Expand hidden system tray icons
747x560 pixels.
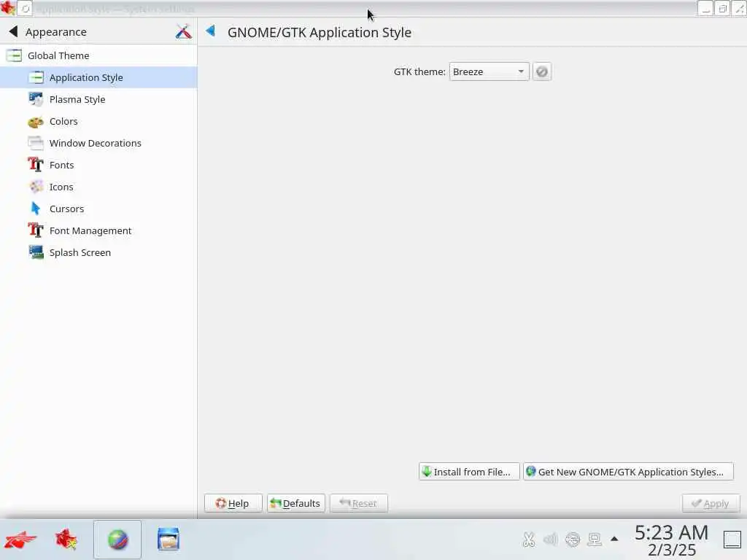[x=614, y=539]
